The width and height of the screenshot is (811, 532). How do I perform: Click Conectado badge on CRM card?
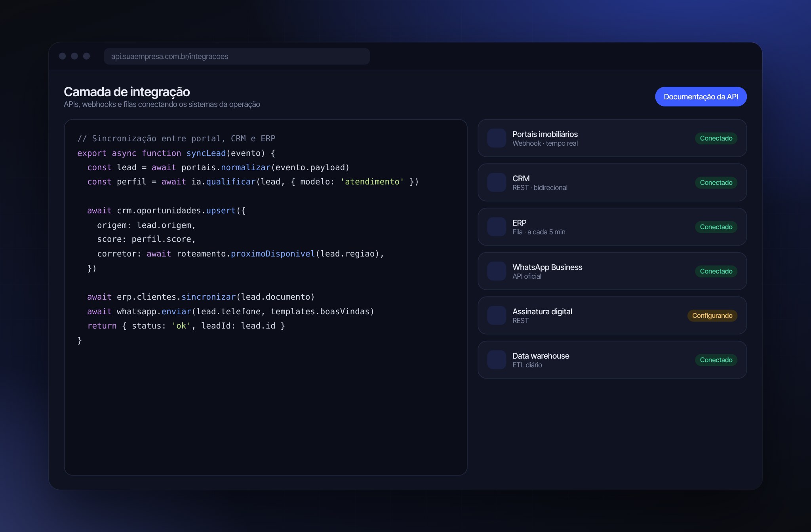(x=716, y=182)
